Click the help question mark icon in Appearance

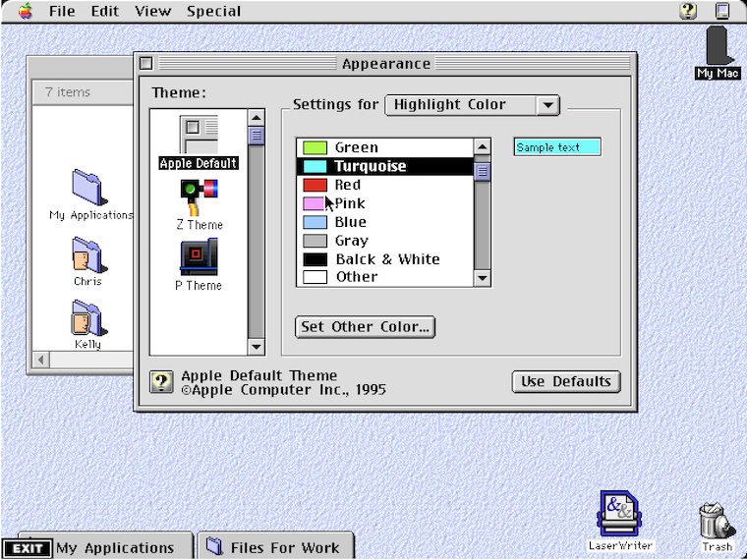pyautogui.click(x=161, y=382)
